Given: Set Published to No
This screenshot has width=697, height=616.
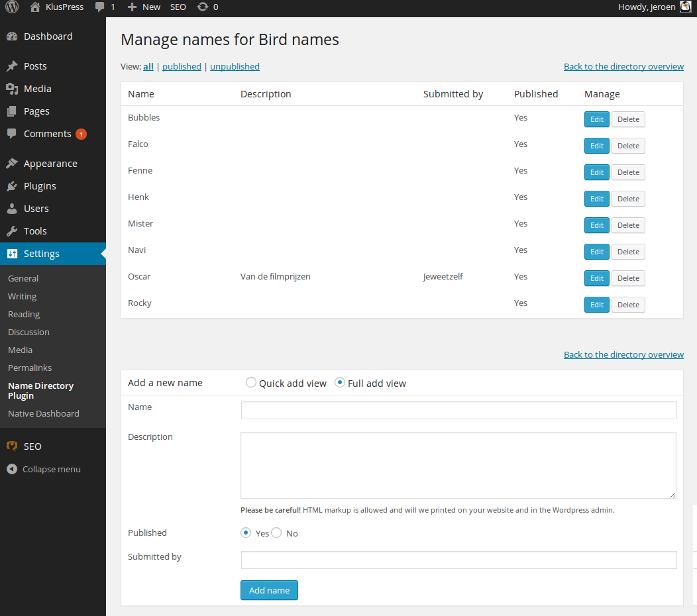Looking at the screenshot, I should point(277,533).
